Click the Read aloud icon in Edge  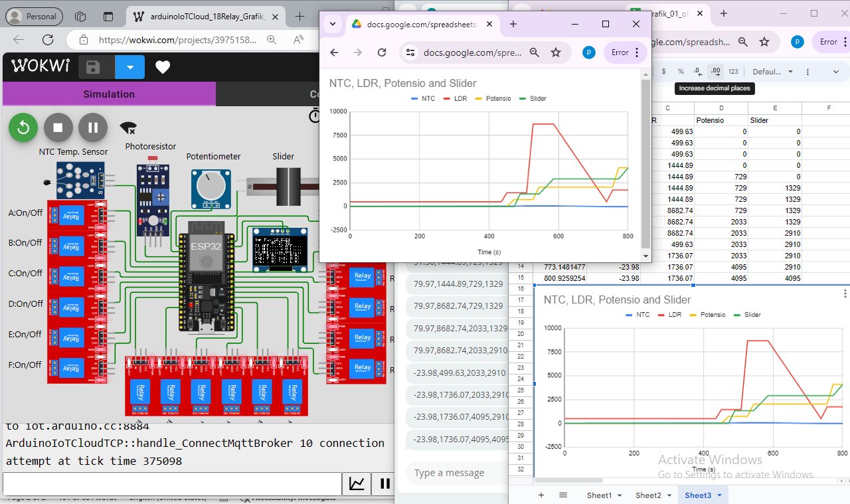[297, 40]
